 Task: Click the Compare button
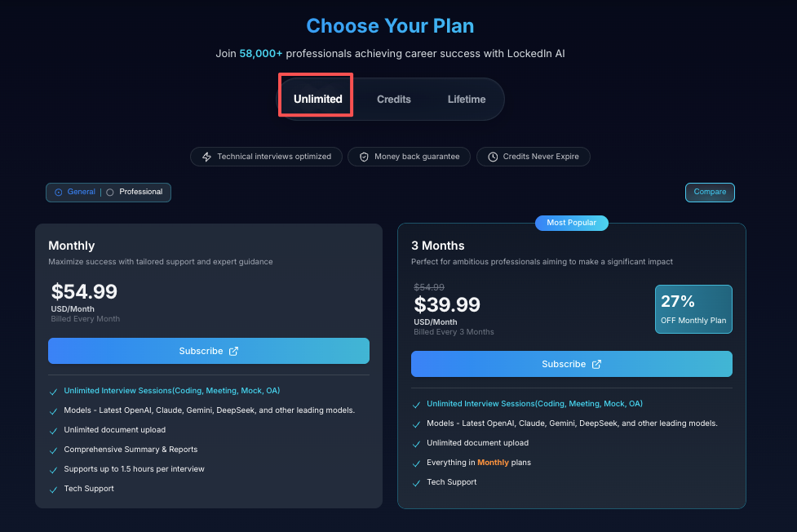point(709,192)
